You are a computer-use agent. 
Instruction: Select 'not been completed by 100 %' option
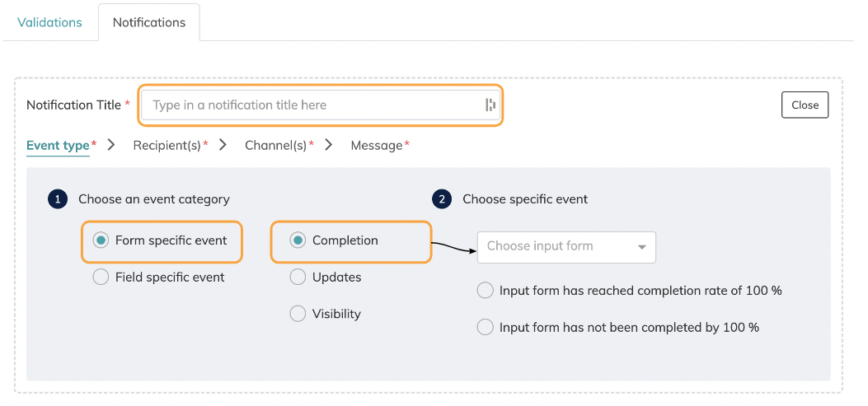486,328
